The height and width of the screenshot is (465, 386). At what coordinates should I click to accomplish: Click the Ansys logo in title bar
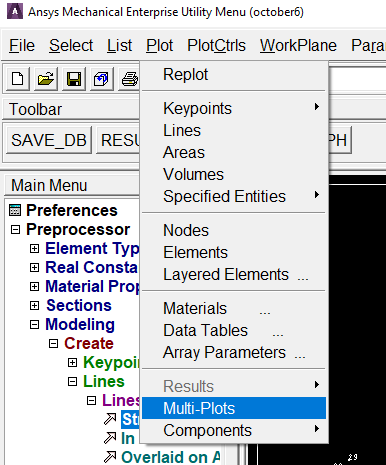15,11
